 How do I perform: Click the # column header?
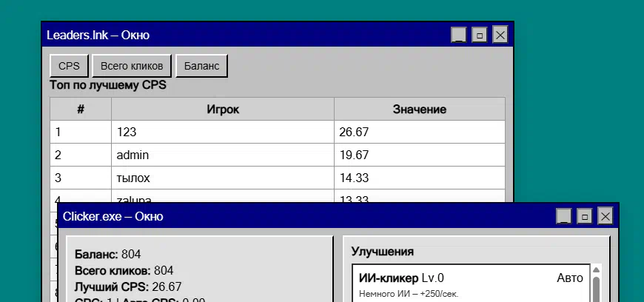[x=81, y=110]
